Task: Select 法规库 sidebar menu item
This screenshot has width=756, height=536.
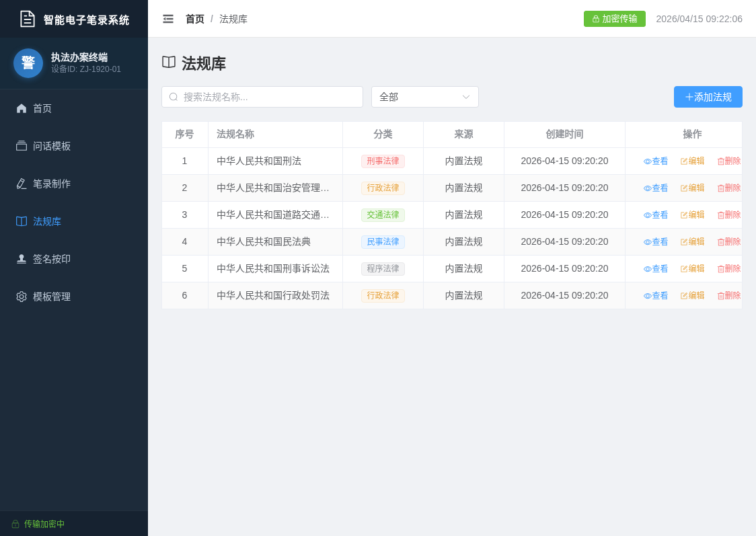Action: coord(74,221)
